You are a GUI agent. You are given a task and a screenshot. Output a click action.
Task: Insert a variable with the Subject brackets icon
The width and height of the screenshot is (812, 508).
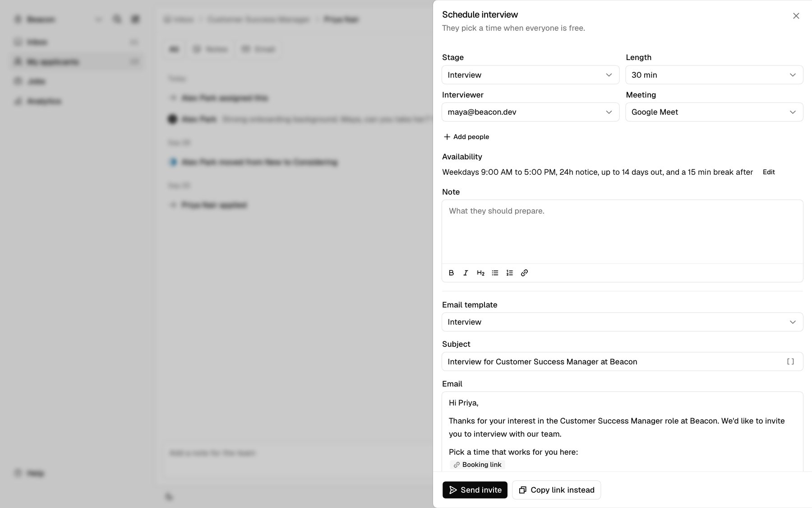(x=790, y=362)
